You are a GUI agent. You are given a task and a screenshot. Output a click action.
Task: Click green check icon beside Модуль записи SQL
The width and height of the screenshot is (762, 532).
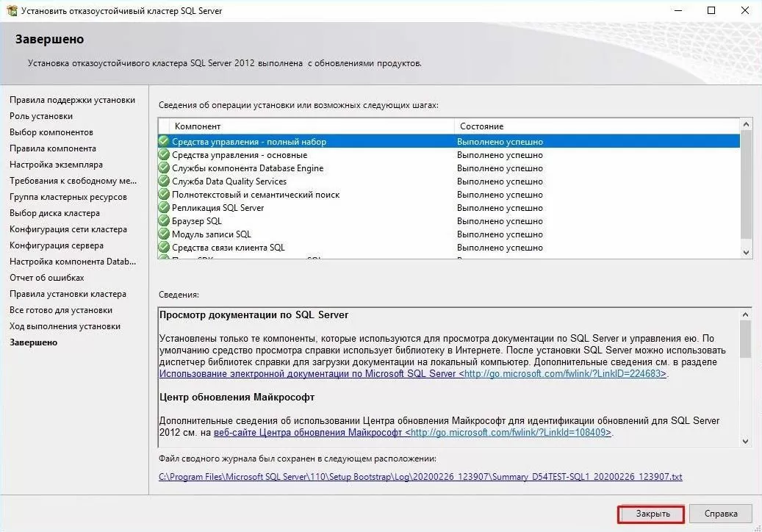click(x=165, y=234)
